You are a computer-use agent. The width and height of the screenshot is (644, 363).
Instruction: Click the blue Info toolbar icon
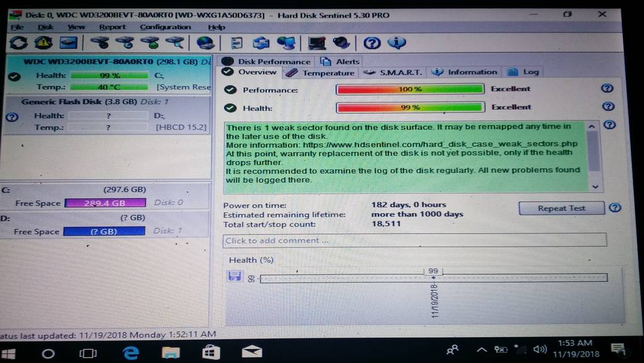(x=397, y=43)
